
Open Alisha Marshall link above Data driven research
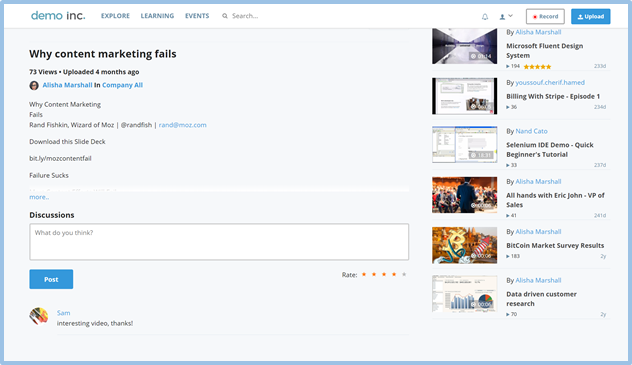538,280
